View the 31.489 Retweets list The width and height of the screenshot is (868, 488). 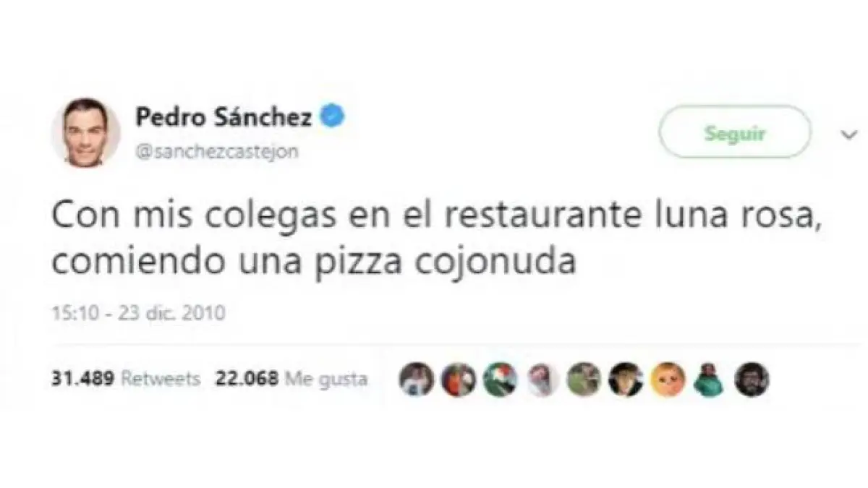[125, 378]
